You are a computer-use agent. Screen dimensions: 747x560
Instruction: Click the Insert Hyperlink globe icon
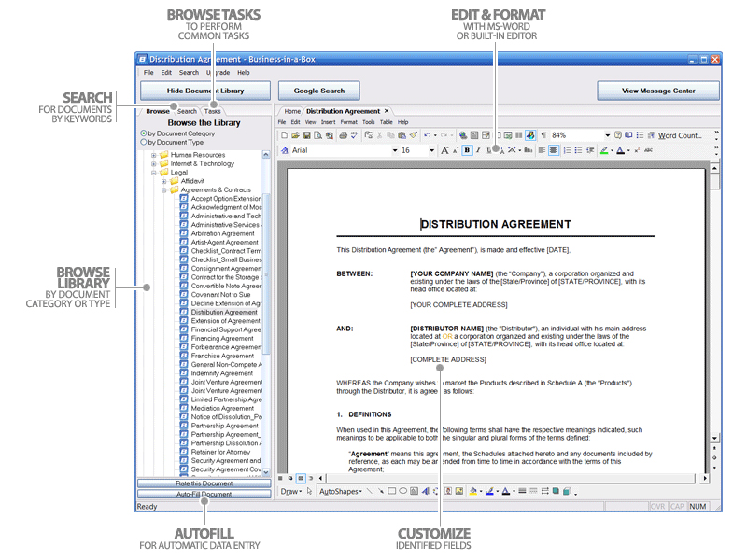coord(462,135)
